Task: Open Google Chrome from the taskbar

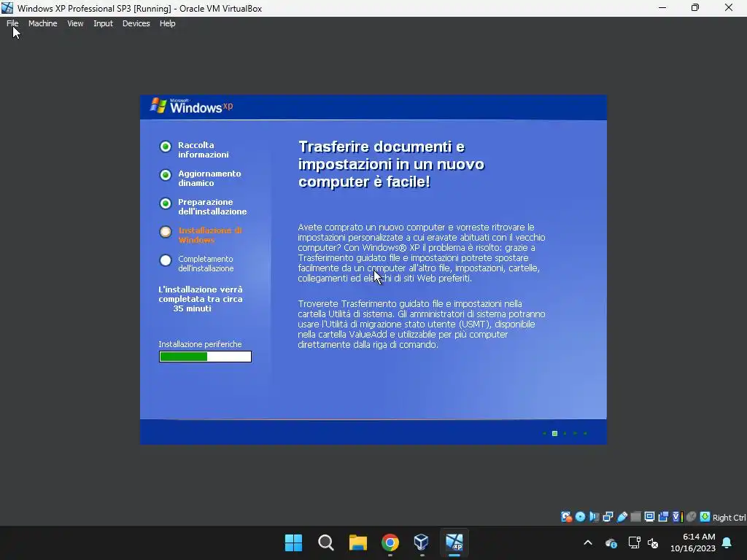Action: click(x=390, y=542)
